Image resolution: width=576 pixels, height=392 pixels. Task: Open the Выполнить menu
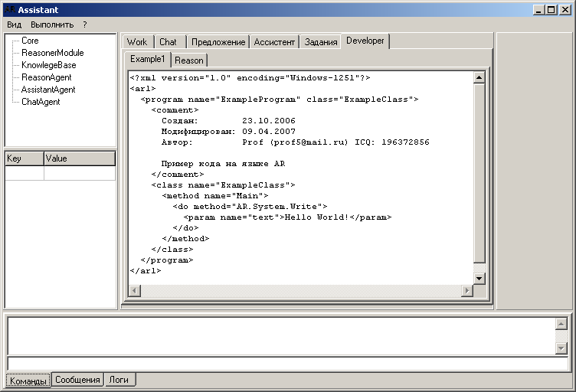coord(52,24)
